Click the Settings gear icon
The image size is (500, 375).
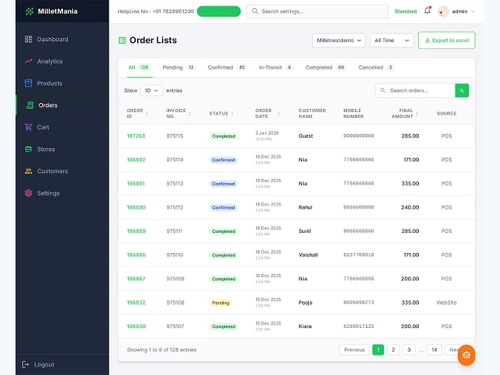pos(28,193)
